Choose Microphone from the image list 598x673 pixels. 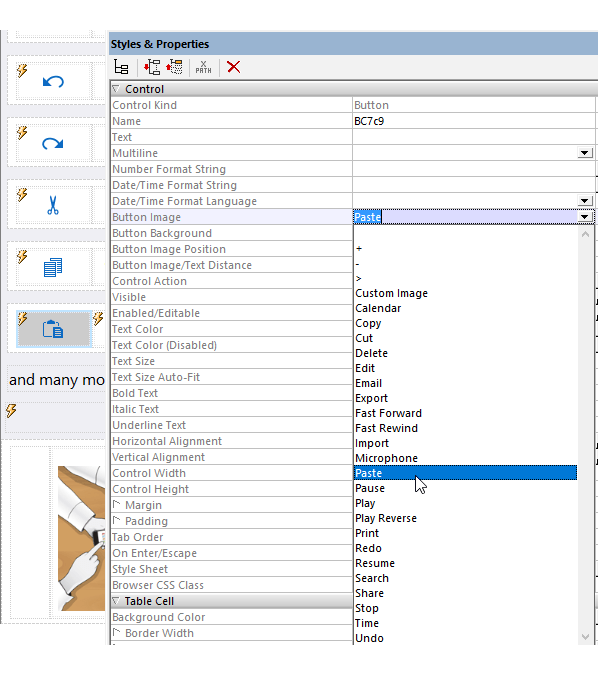click(386, 458)
